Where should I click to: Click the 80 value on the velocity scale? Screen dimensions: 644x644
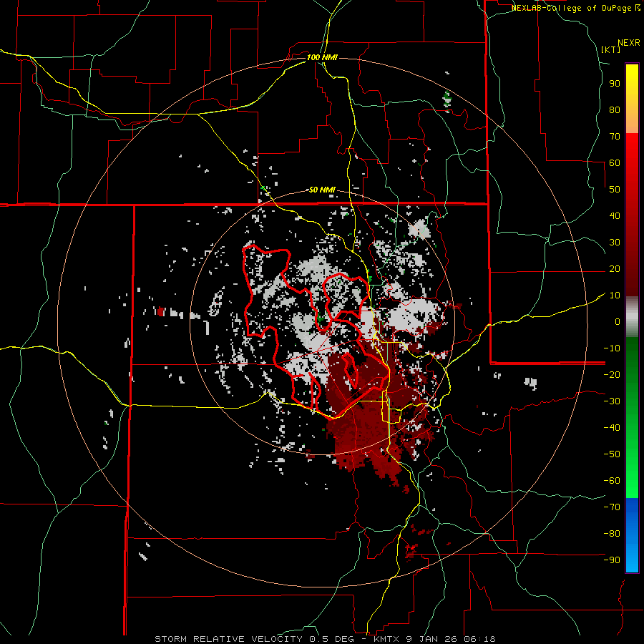[615, 110]
